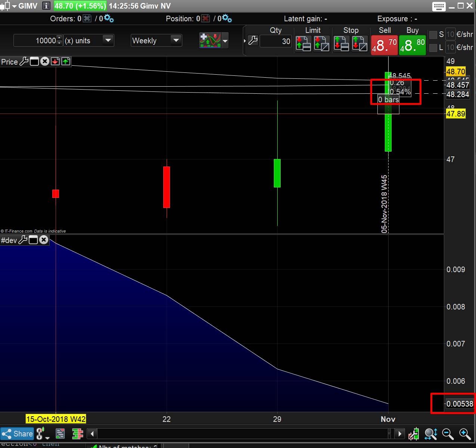Viewport: 476px width, 448px height.
Task: Open the Price panel wrench settings
Action: click(24, 62)
